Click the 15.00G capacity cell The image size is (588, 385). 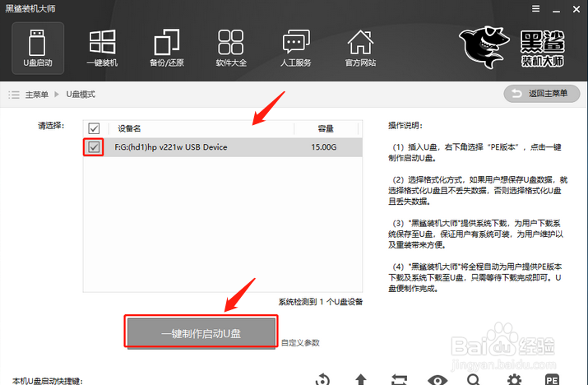tap(324, 147)
